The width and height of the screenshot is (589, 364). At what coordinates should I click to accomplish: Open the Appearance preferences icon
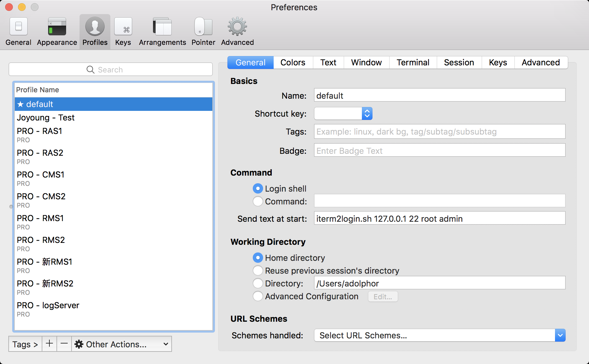(x=57, y=31)
